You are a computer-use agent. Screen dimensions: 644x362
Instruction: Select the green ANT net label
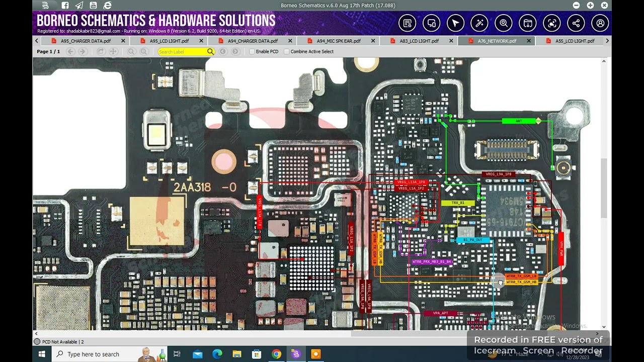point(519,121)
